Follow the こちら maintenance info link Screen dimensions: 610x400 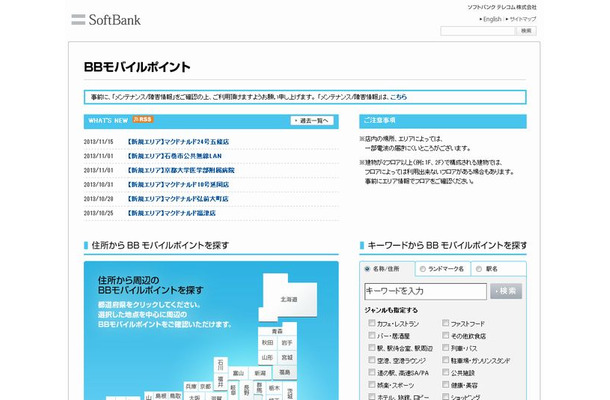coord(398,97)
